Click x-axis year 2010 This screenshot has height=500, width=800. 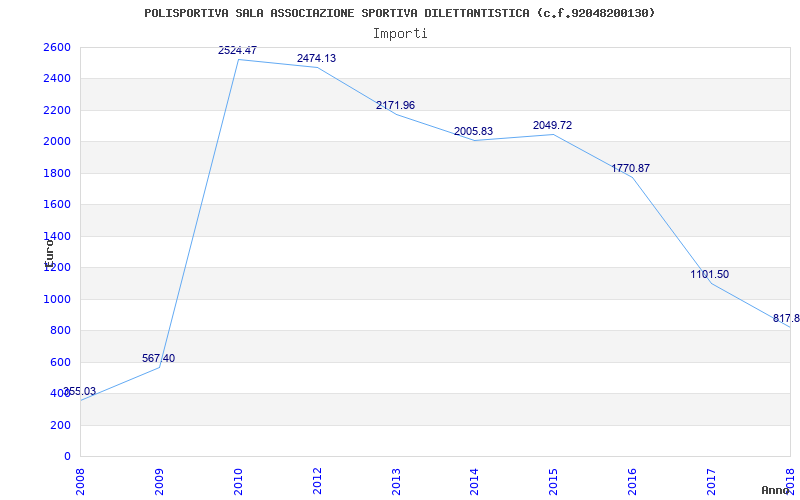238,482
